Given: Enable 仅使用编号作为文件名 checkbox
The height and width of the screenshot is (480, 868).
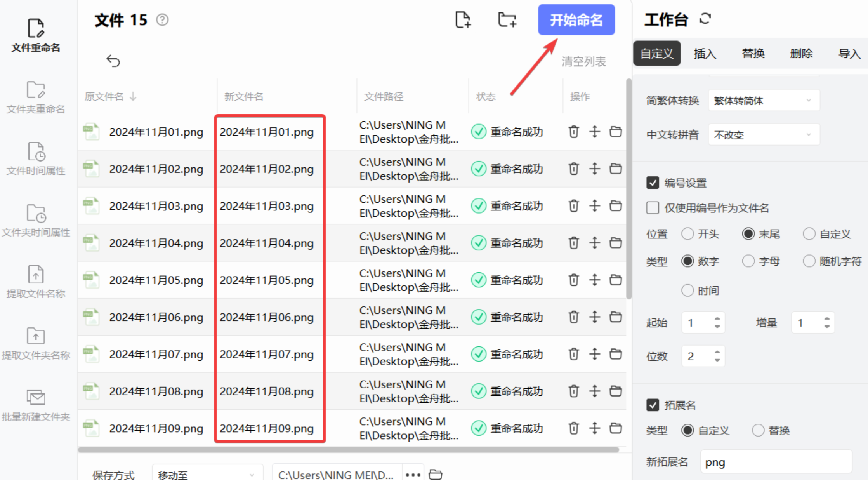Looking at the screenshot, I should 653,208.
